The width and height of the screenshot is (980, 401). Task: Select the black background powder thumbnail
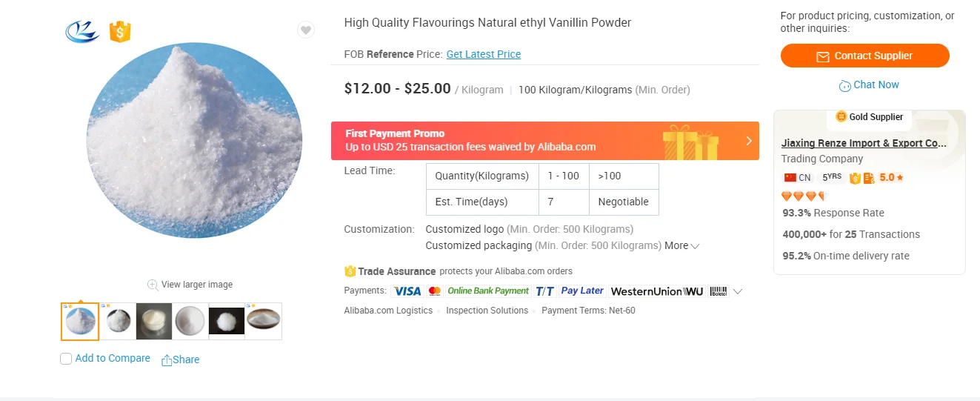[x=227, y=321]
